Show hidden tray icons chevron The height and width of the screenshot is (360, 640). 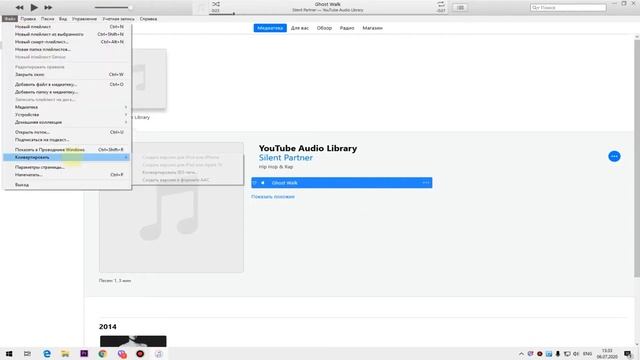tap(521, 354)
